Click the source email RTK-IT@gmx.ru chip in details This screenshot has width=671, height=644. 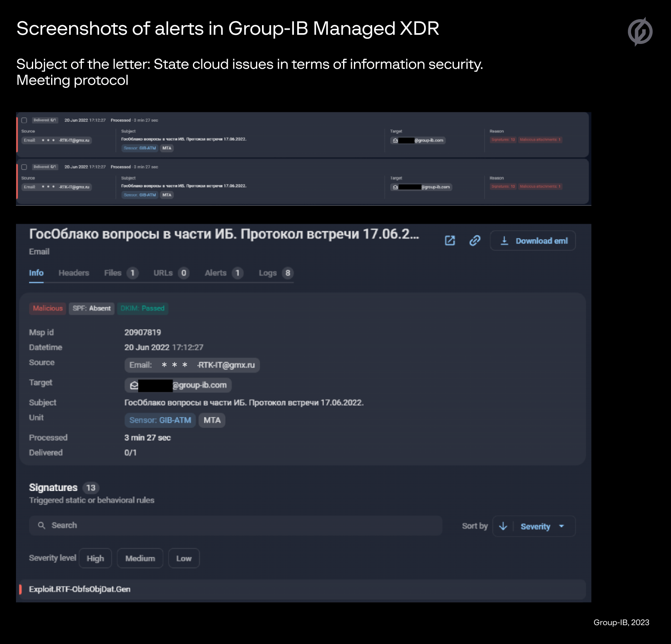(192, 365)
